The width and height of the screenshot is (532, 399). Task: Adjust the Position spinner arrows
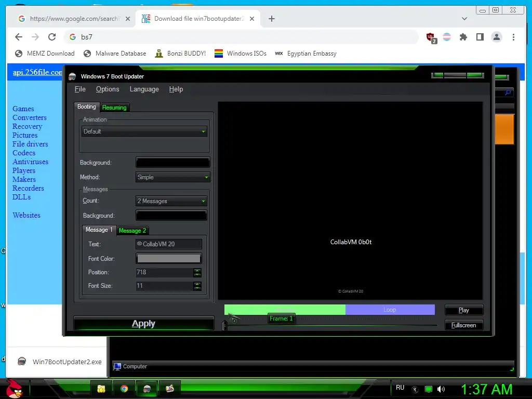click(x=197, y=272)
